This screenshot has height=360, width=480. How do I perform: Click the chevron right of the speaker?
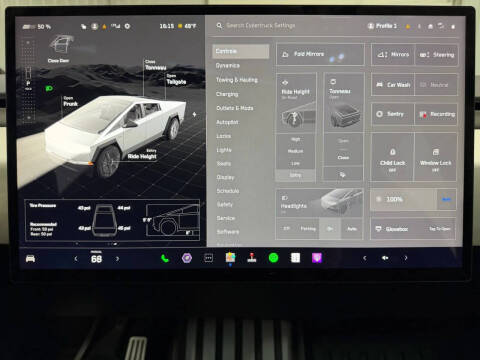click(x=406, y=258)
